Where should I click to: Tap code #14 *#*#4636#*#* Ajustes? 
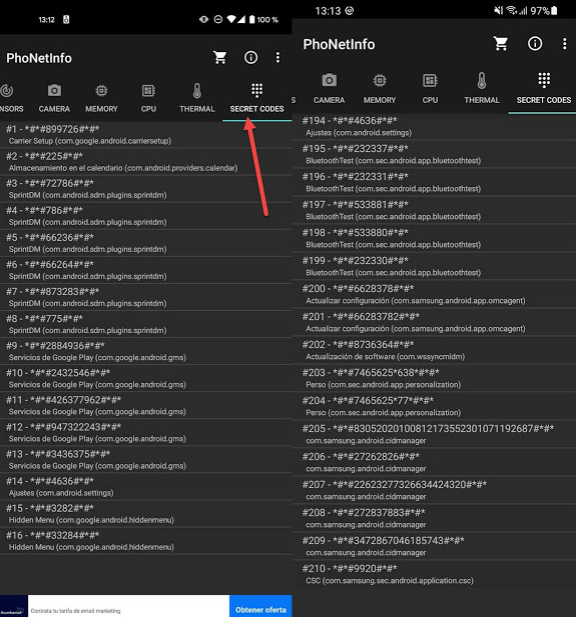146,487
